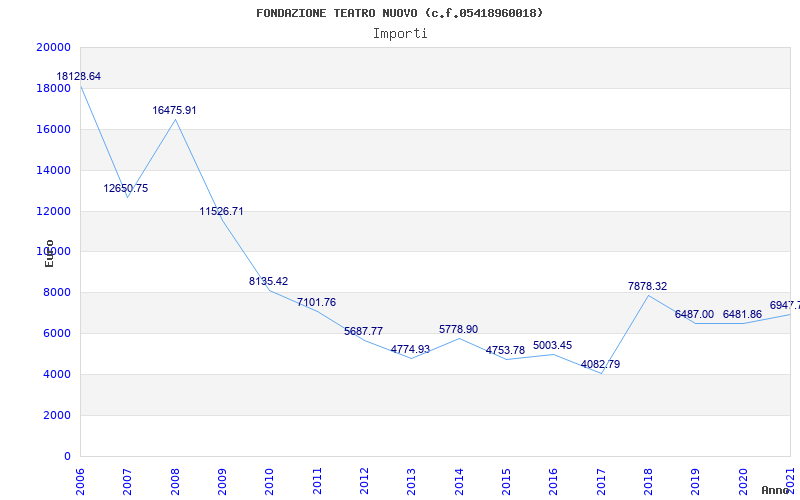Click the 2008 x-axis year label

click(x=175, y=481)
